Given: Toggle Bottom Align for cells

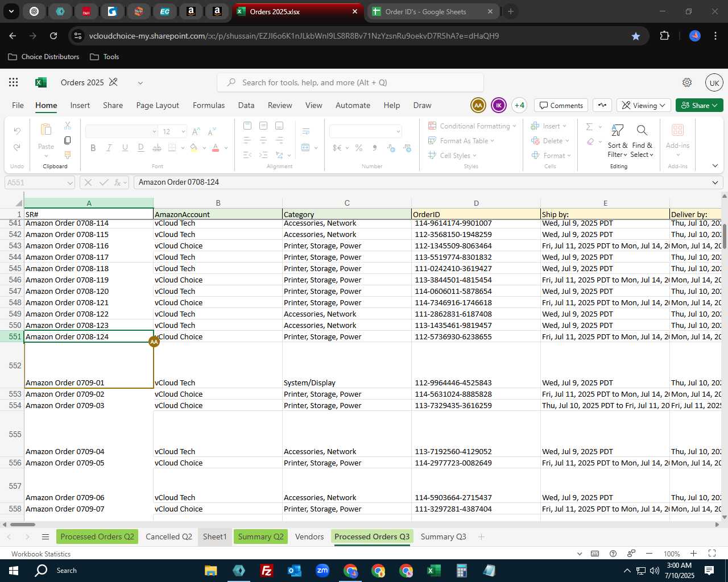Looking at the screenshot, I should [279, 126].
